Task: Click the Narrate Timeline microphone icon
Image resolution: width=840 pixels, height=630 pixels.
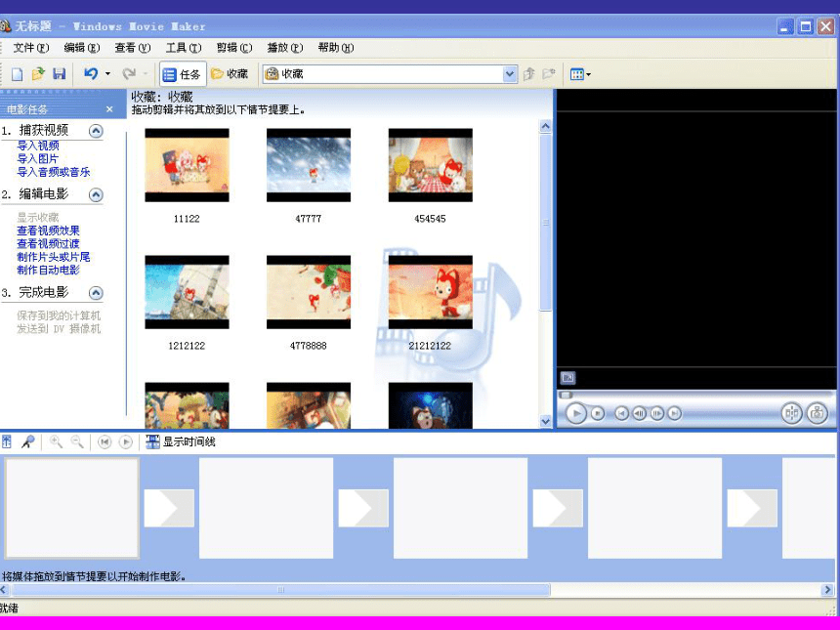Action: click(27, 441)
